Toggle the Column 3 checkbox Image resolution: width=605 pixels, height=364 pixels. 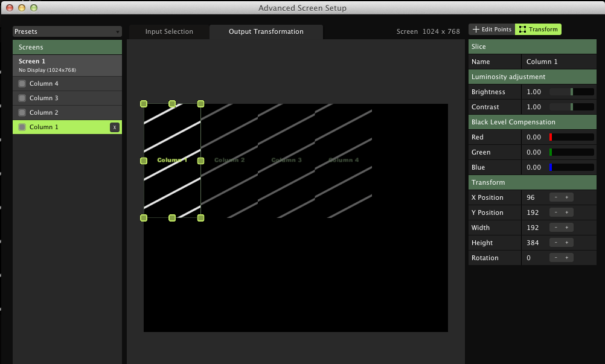pos(22,98)
